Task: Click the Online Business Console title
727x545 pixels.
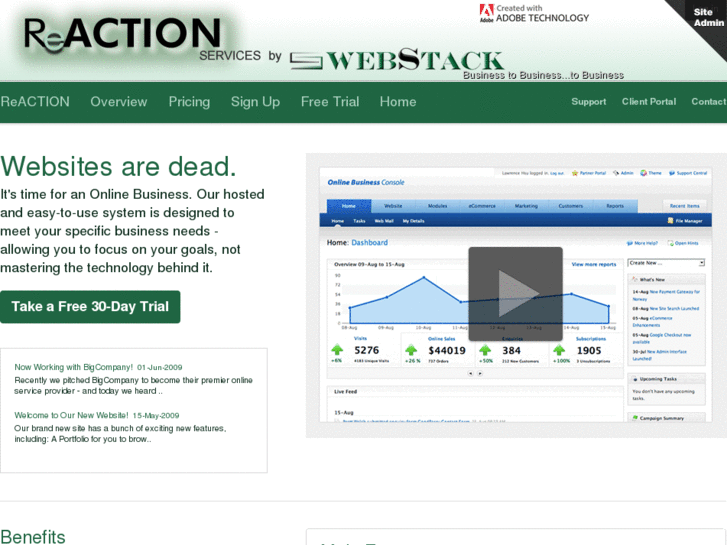Action: [366, 183]
